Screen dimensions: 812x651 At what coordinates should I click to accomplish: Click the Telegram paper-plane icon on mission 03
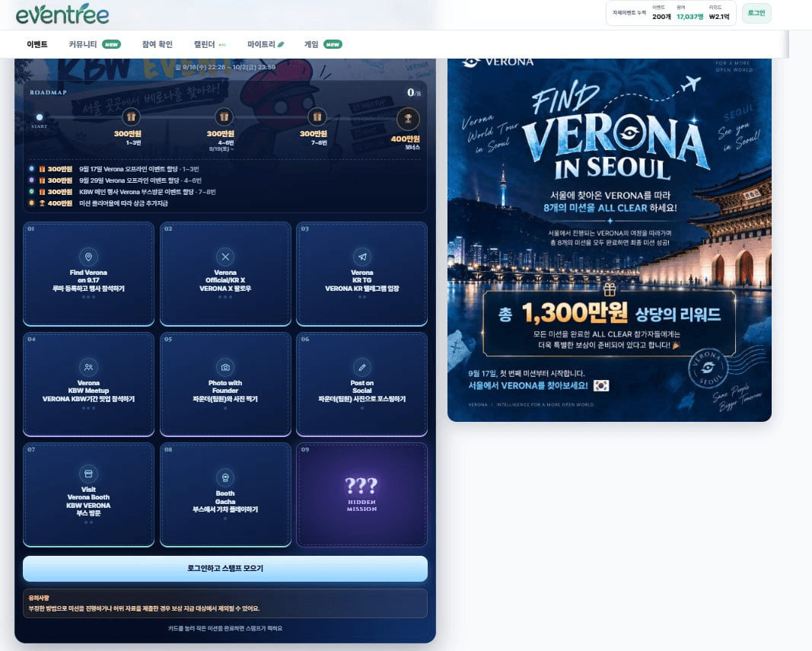pyautogui.click(x=362, y=257)
